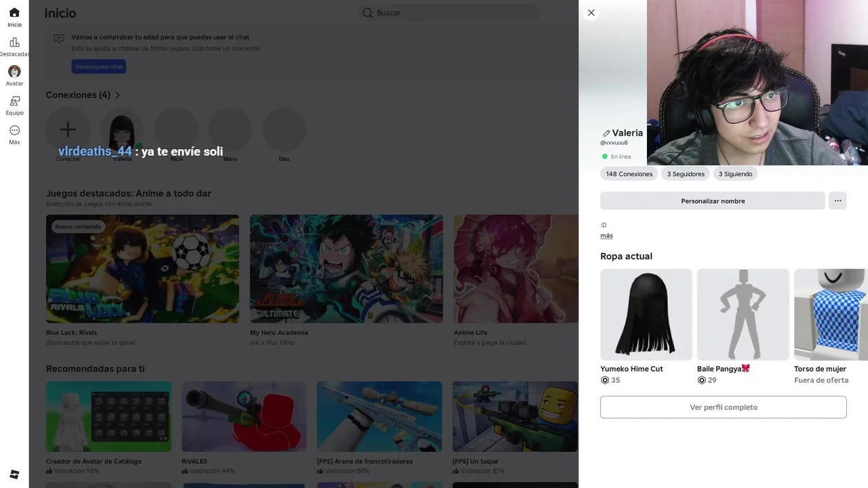Click the Inicio page heading
The image size is (868, 488).
(x=60, y=13)
